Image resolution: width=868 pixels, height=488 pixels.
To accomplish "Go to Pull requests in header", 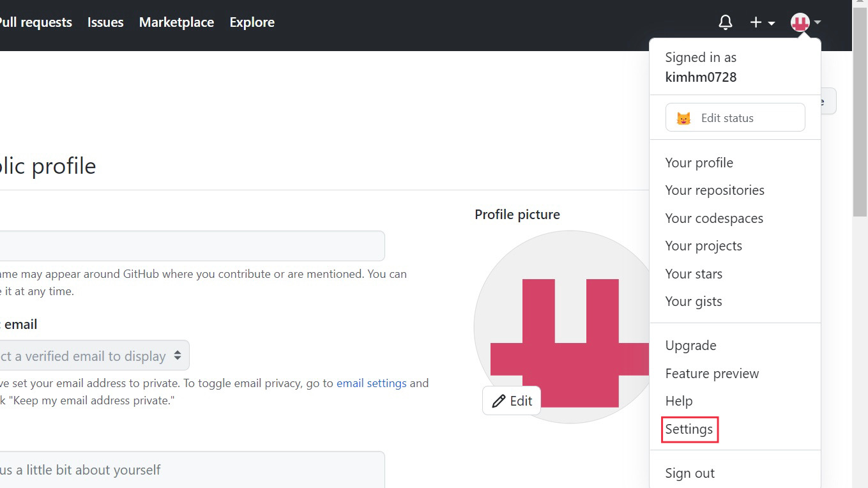I will (x=34, y=22).
